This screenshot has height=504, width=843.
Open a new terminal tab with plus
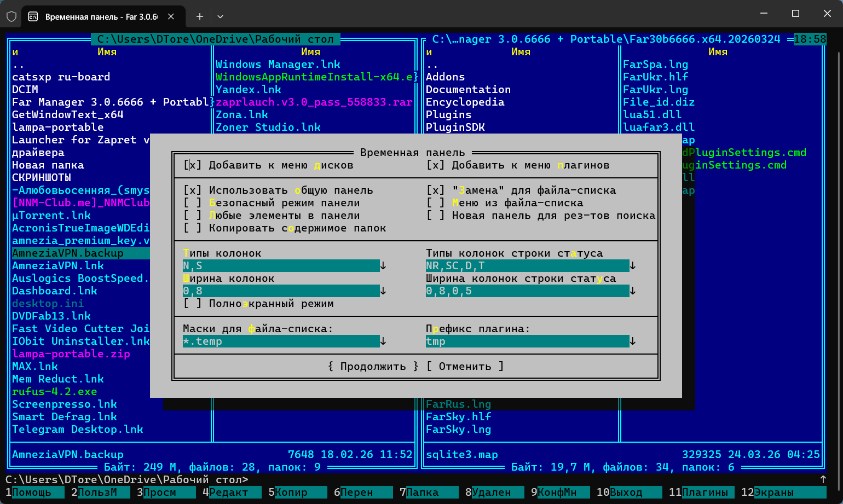tap(200, 16)
